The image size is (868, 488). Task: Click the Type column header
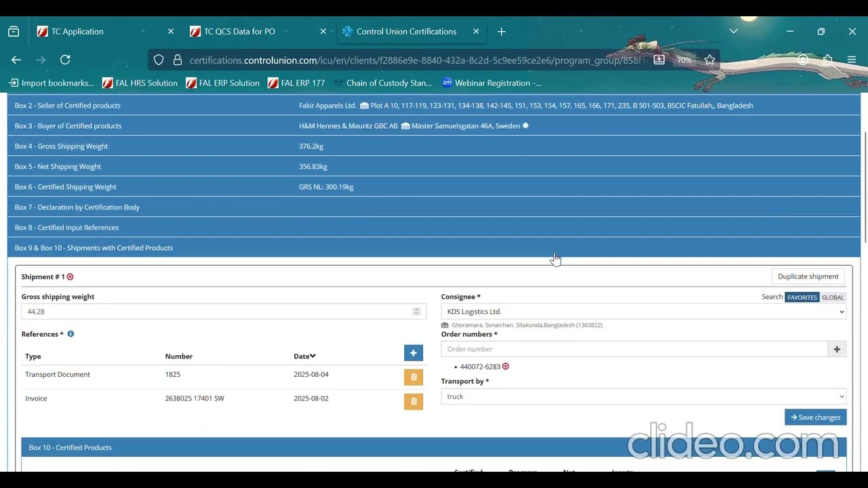coord(33,356)
